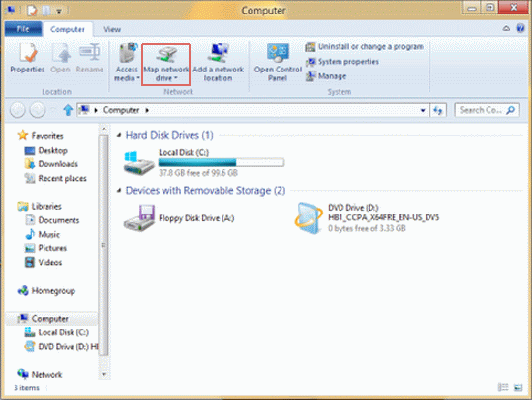The width and height of the screenshot is (532, 400).
Task: Click the computer icon in the address bar
Action: click(84, 110)
